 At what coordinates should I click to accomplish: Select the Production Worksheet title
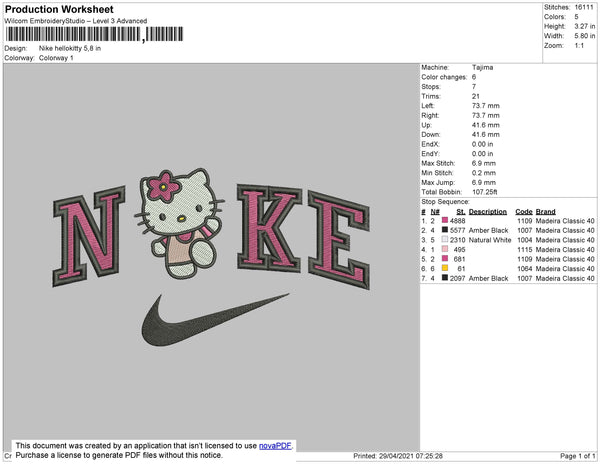click(59, 10)
